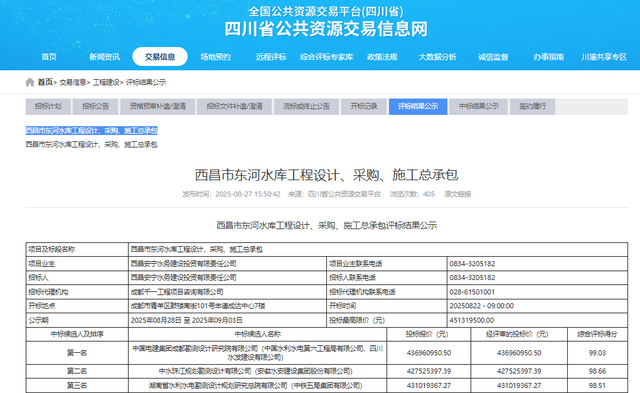Click the home icon in the breadcrumb
Screen dimensions: 640x393
coord(29,82)
